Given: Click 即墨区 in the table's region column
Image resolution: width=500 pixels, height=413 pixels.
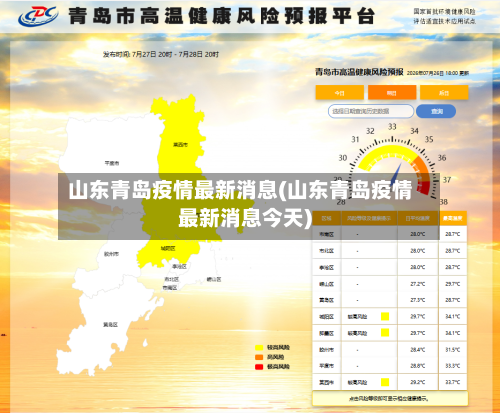Looking at the screenshot, I should point(326,333).
